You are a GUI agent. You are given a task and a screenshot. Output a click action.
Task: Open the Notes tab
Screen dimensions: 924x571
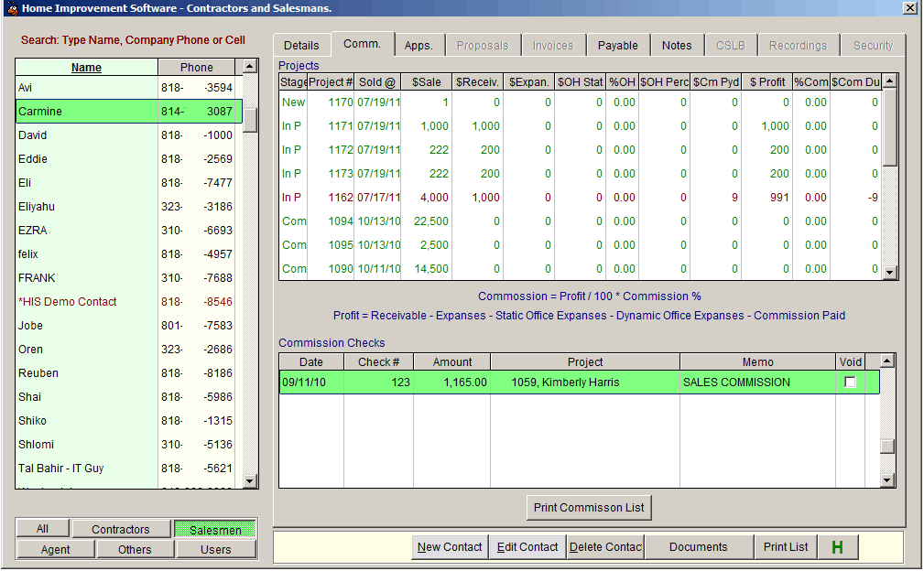pos(677,46)
